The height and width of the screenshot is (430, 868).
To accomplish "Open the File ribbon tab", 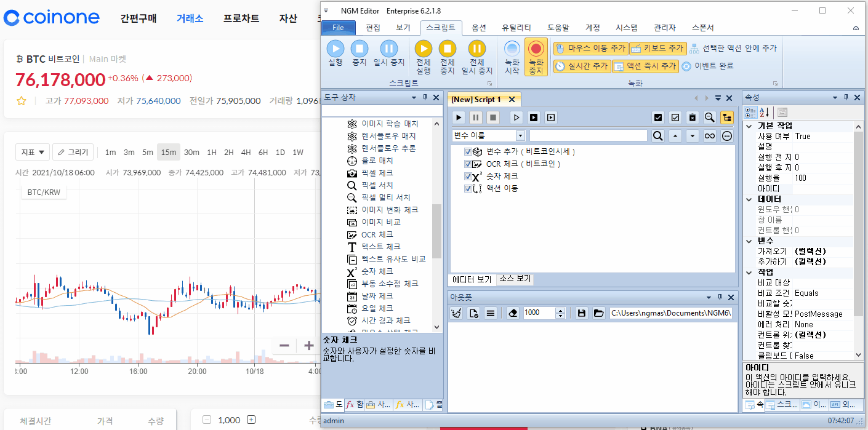I will tap(339, 28).
